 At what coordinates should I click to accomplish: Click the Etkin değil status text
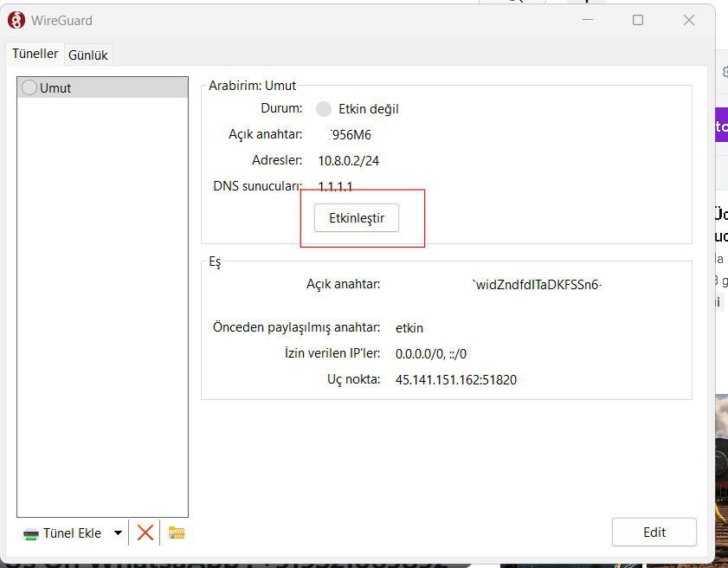click(x=369, y=109)
